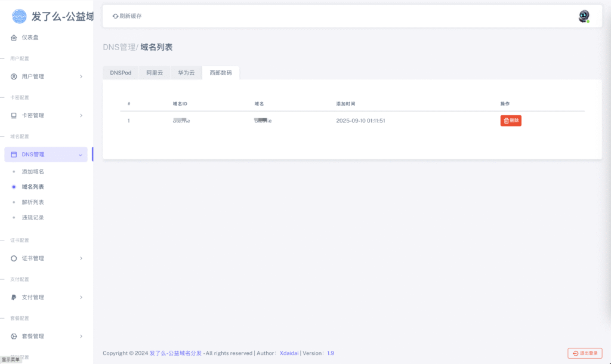Collapse the DNS管理 chevron

81,155
